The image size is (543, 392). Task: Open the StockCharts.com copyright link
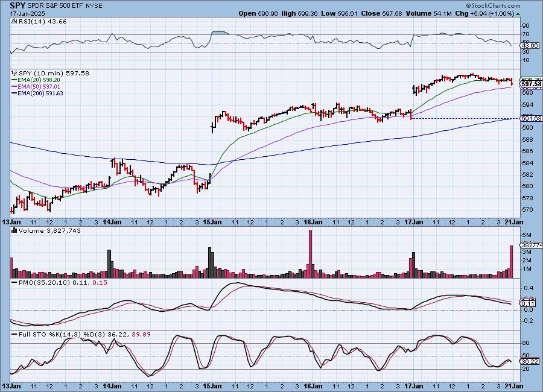coord(493,5)
